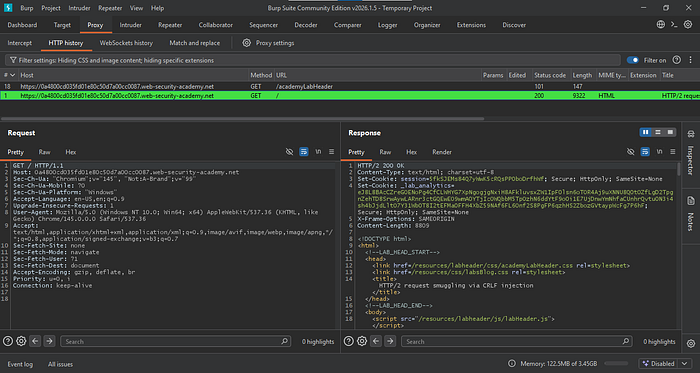This screenshot has height=373, width=700.
Task: Turn off the Filter on switch
Action: pos(633,60)
